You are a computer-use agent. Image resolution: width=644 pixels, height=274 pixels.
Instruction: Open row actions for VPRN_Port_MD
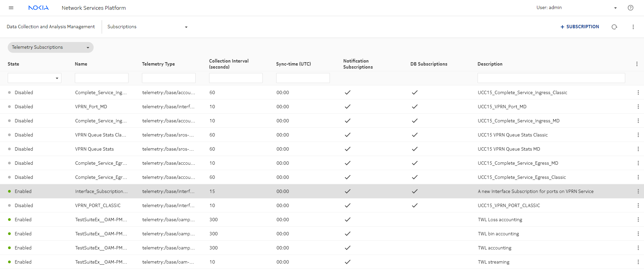(x=638, y=107)
